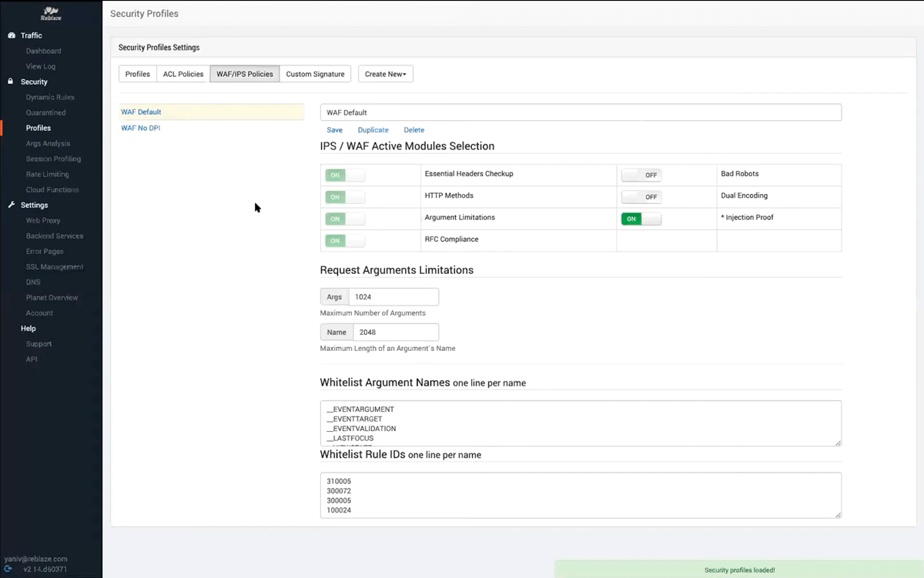The width and height of the screenshot is (924, 578).
Task: Toggle the Essential Headers Checkup switch
Action: [x=344, y=175]
